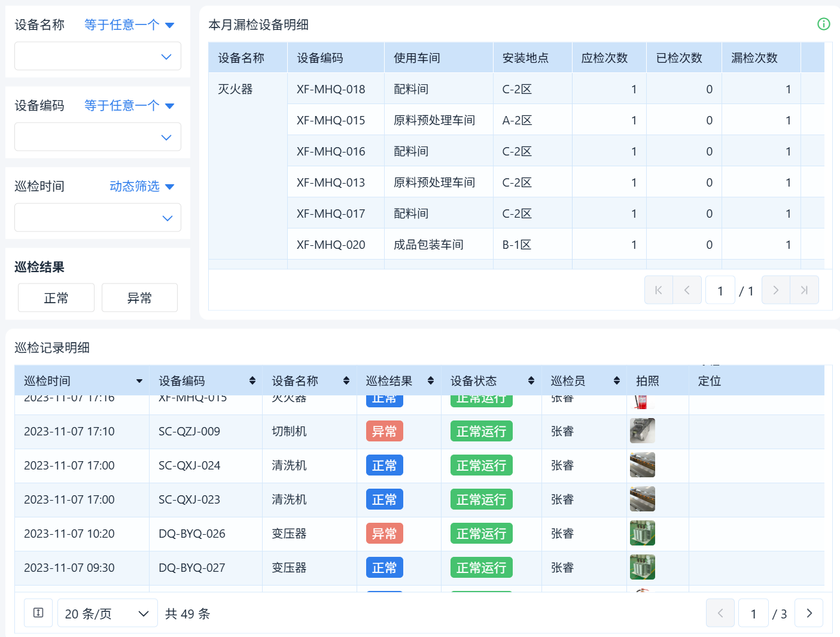Click 巡检时间 column header to sort
Viewport: 840px width, 637px height.
pyautogui.click(x=82, y=381)
